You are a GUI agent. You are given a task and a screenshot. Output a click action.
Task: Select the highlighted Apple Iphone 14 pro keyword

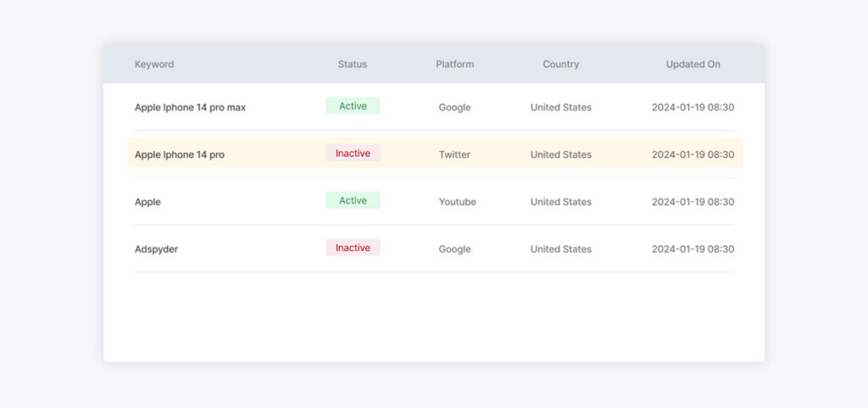point(180,155)
